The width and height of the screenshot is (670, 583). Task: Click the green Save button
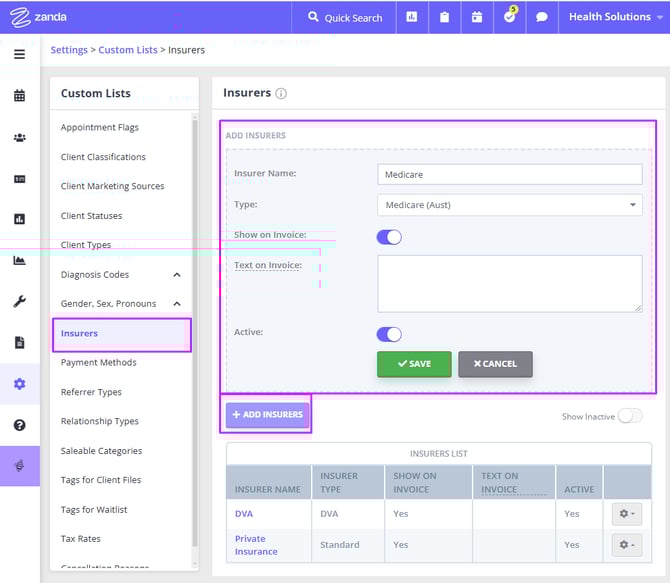tap(414, 364)
